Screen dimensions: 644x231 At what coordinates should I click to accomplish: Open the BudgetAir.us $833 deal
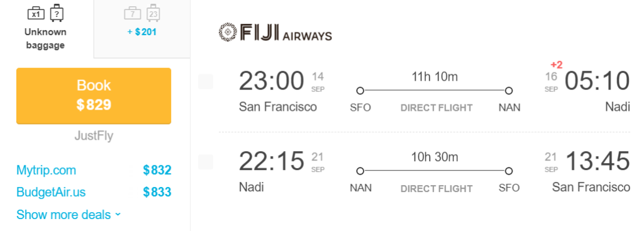(94, 193)
